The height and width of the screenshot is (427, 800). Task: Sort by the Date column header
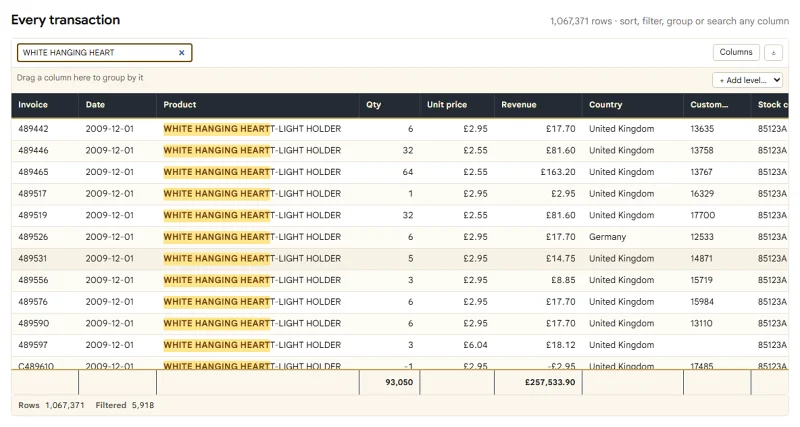pos(117,105)
